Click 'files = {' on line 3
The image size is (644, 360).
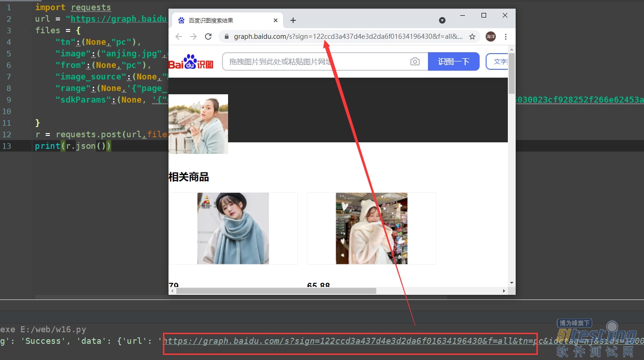pyautogui.click(x=58, y=31)
